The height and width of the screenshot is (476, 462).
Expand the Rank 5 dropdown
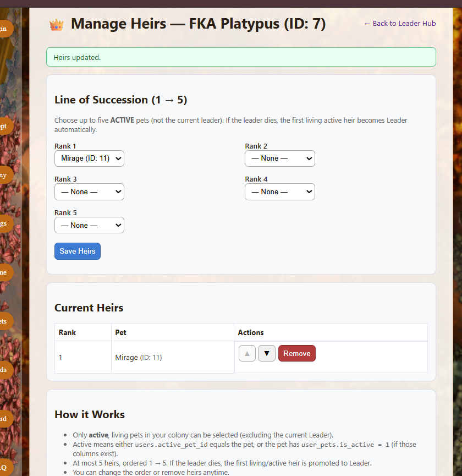(x=89, y=225)
